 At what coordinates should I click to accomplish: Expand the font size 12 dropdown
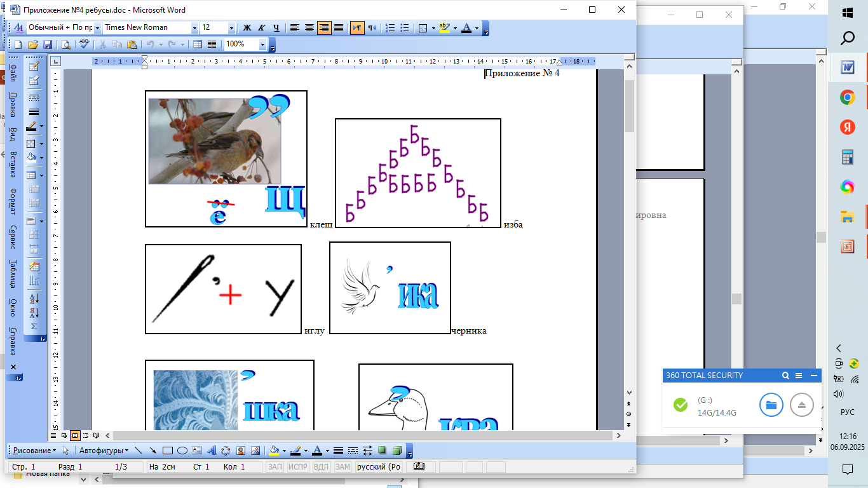tap(231, 28)
